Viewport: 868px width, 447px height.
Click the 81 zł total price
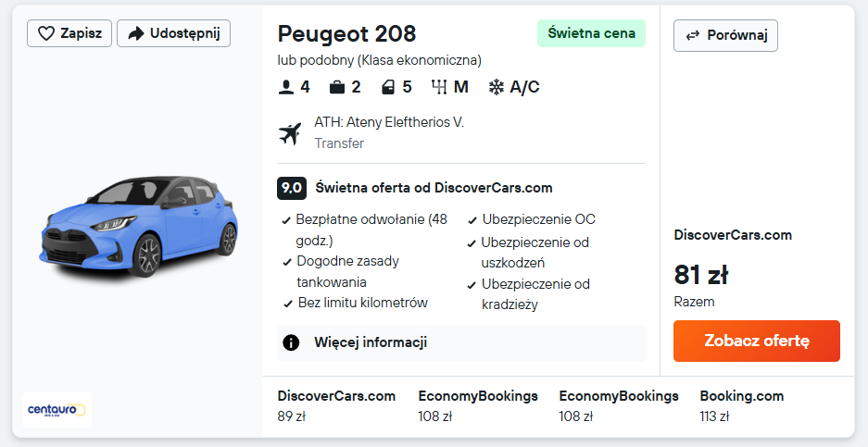click(701, 275)
